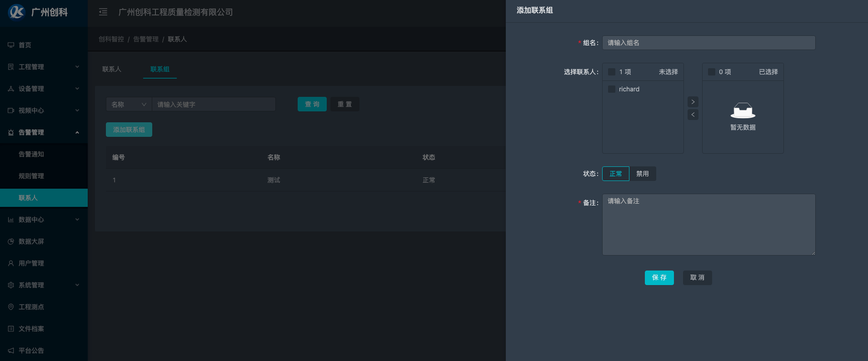Click the 状态 column header
This screenshot has height=361, width=868.
(x=429, y=157)
